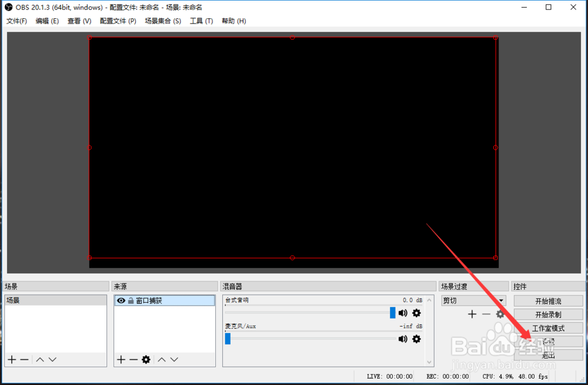Add a new scene with the plus icon
Image resolution: width=588 pixels, height=385 pixels.
[x=11, y=359]
